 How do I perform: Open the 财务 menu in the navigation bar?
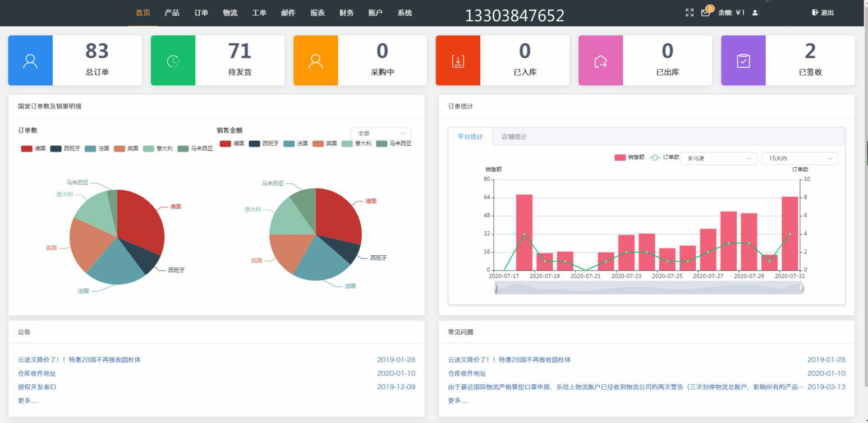point(346,12)
